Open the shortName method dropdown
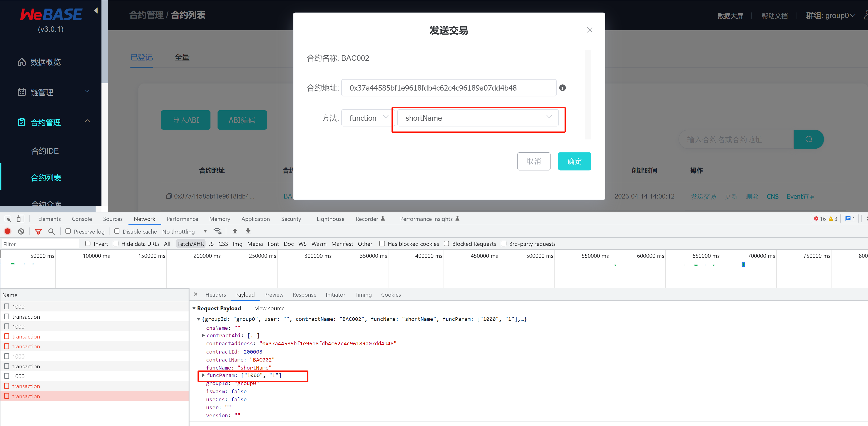 pos(477,118)
